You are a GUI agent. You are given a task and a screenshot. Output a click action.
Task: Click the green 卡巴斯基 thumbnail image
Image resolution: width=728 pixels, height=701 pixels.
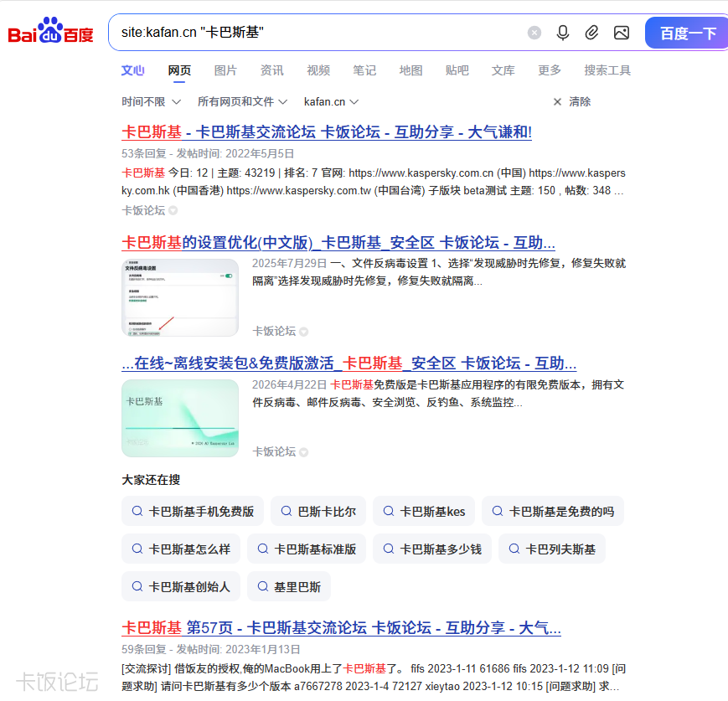[180, 418]
